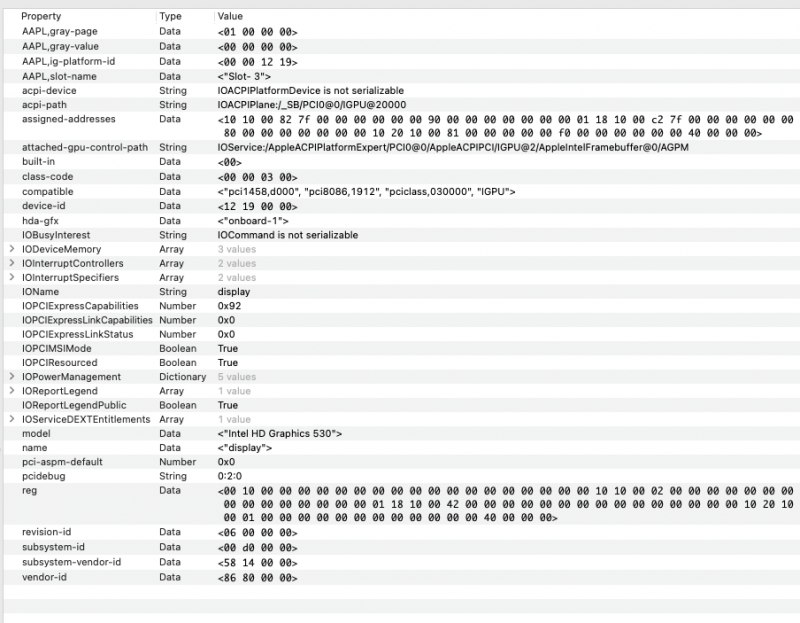Click the Value column header
This screenshot has height=623, width=800.
(229, 18)
